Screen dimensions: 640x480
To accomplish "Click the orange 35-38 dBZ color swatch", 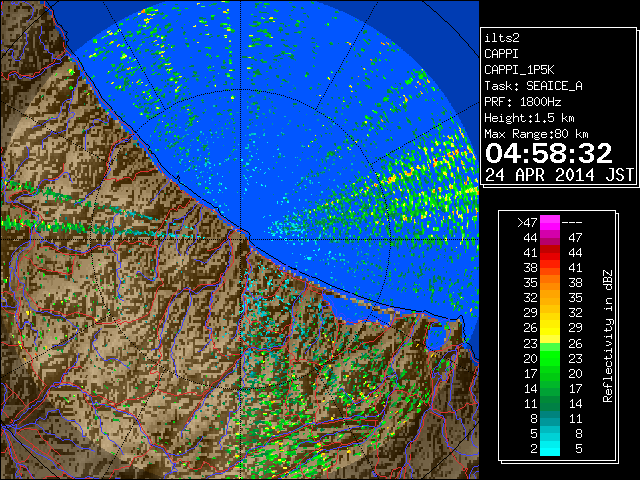I will 550,282.
